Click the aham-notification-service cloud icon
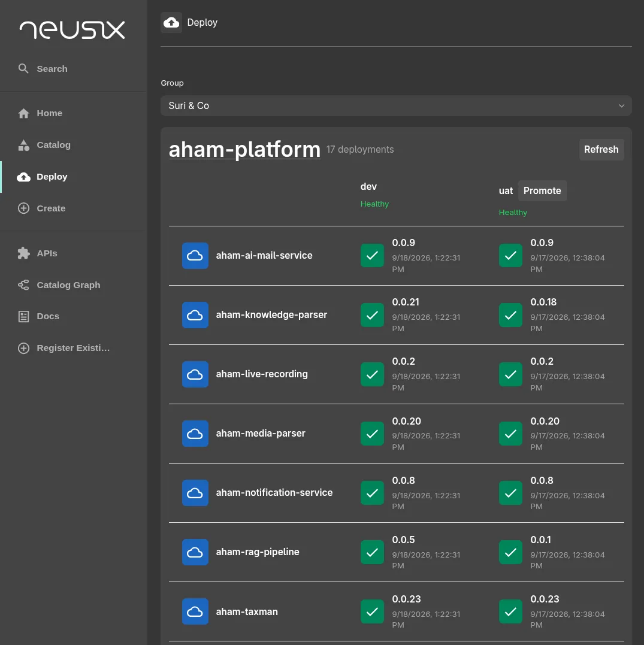The width and height of the screenshot is (644, 645). click(x=195, y=492)
